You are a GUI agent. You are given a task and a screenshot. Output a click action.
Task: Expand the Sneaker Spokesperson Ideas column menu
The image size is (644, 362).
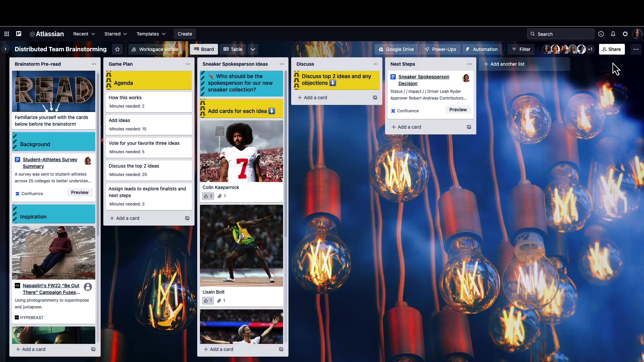[281, 64]
